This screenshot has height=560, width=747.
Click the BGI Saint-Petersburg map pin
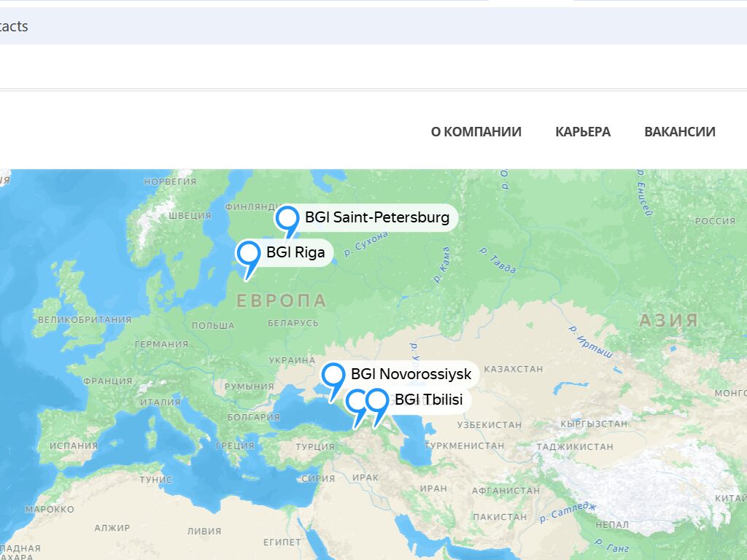[x=287, y=218]
